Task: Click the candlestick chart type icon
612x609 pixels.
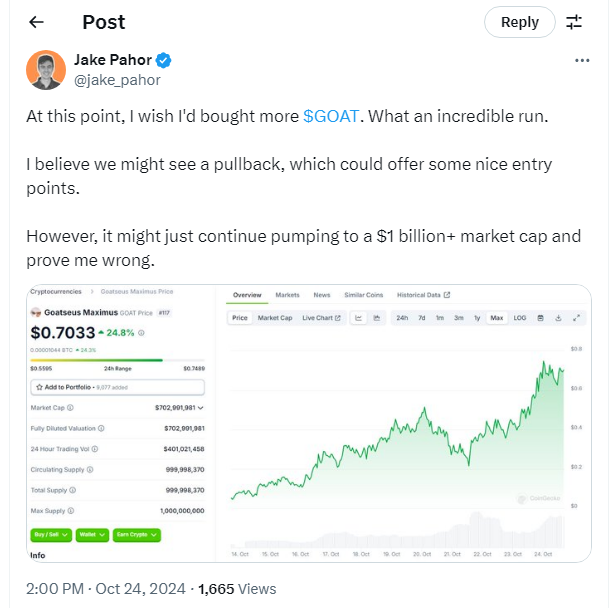Action: pyautogui.click(x=377, y=318)
